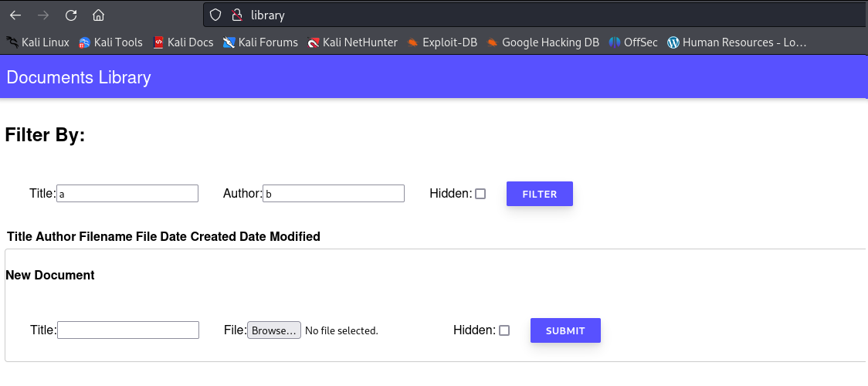Click the Browse file chooser button
This screenshot has width=868, height=386.
click(274, 330)
